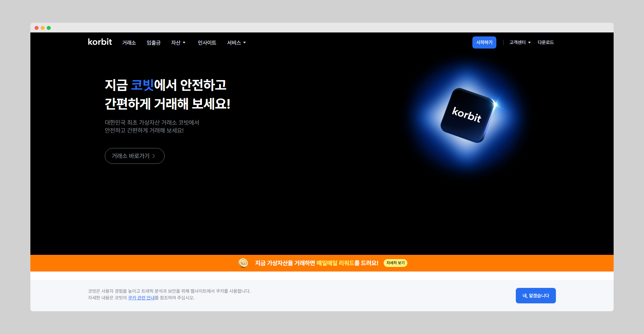This screenshot has width=644, height=334.
Task: Click the green maximize window dot
Action: [49, 28]
